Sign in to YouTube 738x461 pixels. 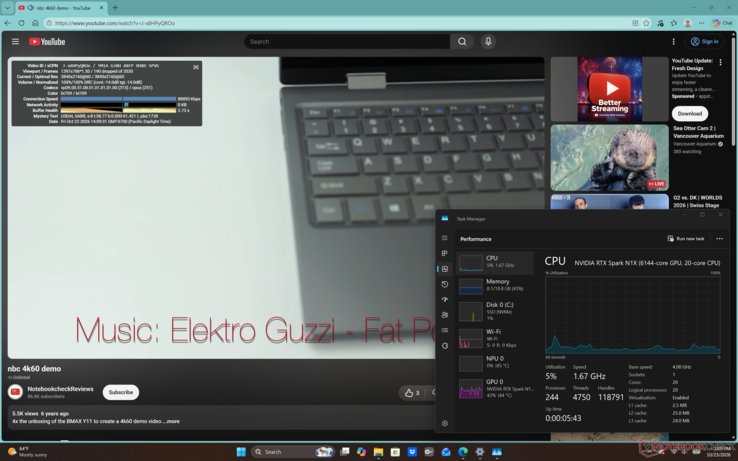coord(704,41)
